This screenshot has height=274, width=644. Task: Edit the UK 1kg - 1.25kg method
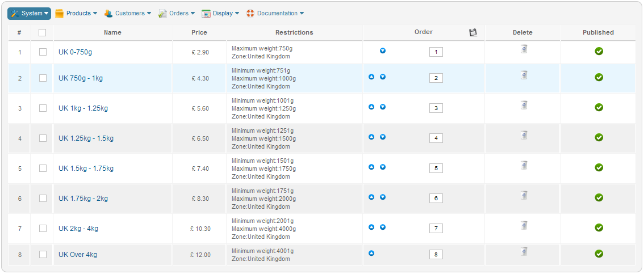click(83, 108)
